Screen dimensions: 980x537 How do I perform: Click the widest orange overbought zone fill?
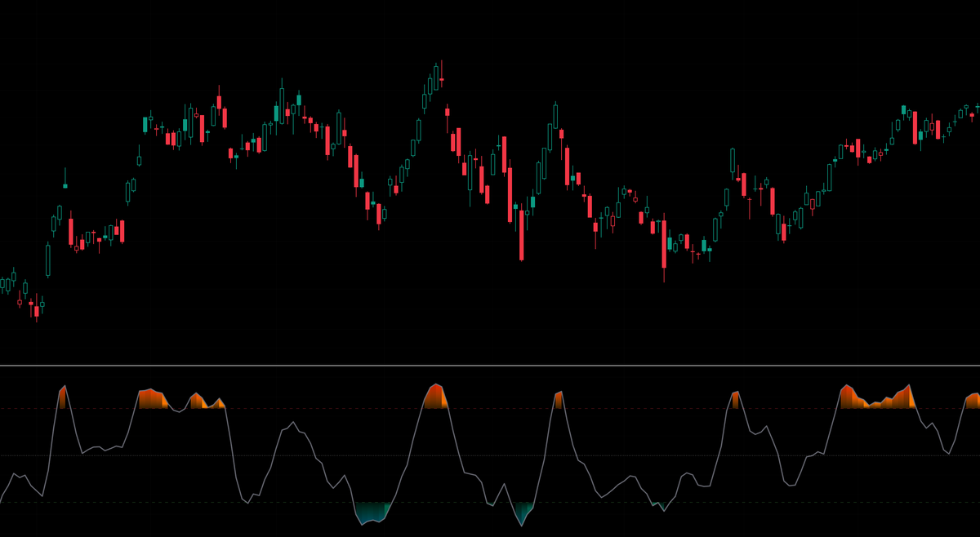pyautogui.click(x=878, y=398)
